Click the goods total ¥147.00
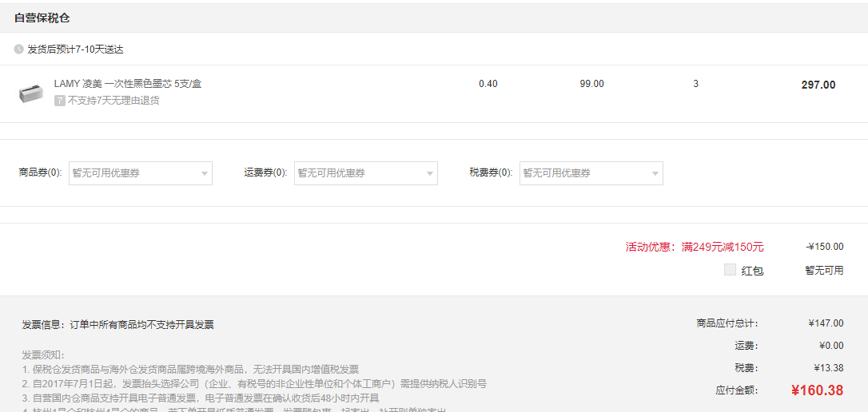 pos(826,323)
